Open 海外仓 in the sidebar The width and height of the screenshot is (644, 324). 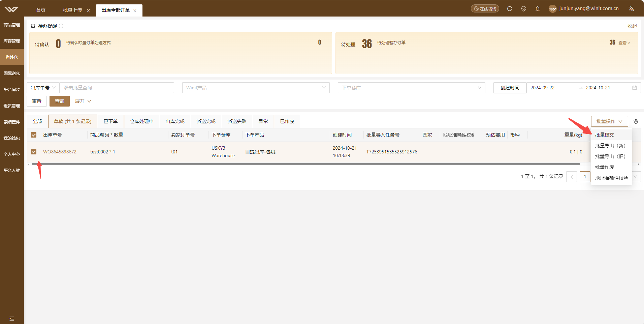point(12,57)
